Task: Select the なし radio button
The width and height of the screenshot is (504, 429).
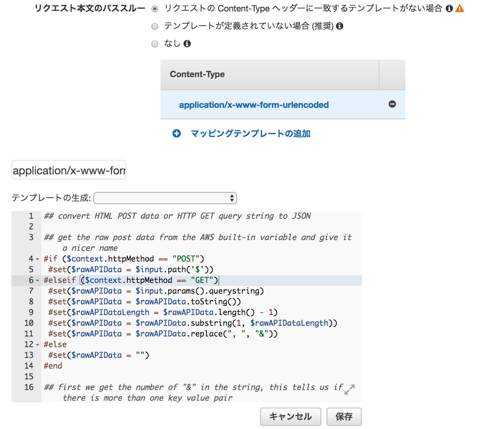Action: (154, 44)
